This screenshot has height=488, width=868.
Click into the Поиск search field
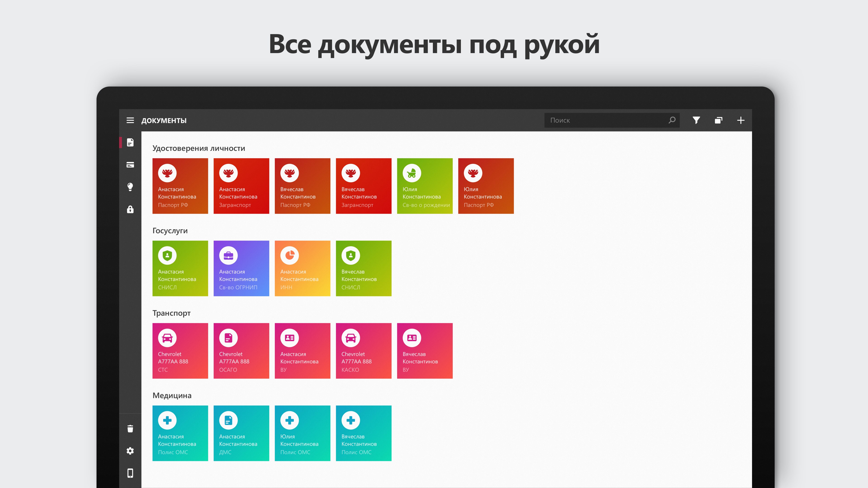tap(603, 120)
